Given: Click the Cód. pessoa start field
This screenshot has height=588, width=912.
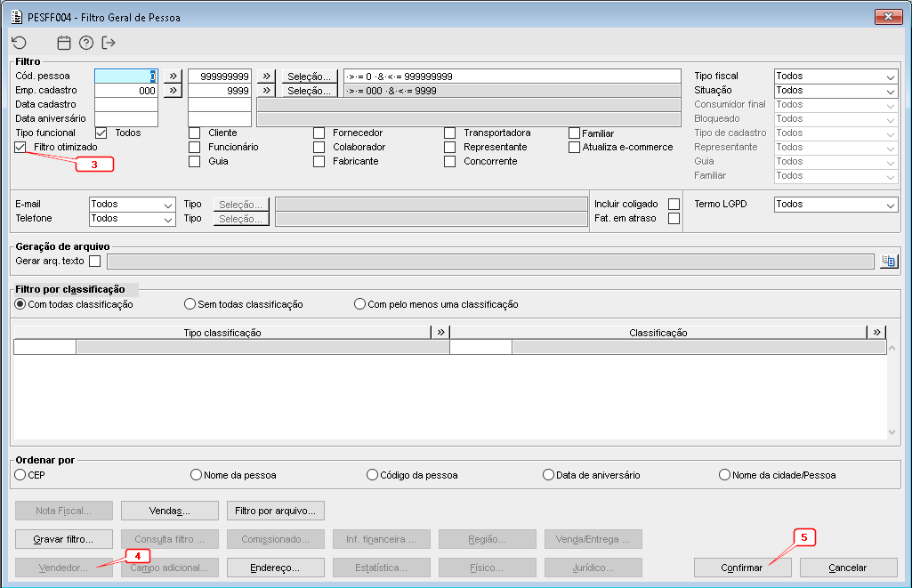Looking at the screenshot, I should (126, 77).
